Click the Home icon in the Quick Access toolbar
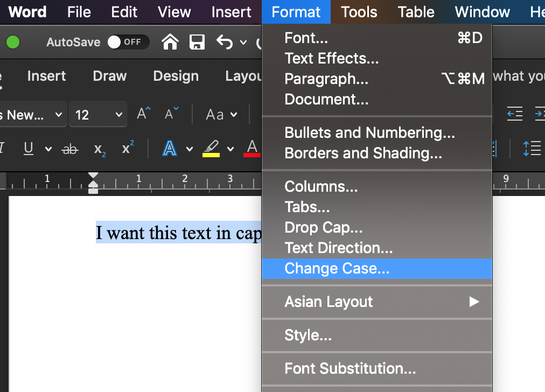 pyautogui.click(x=170, y=41)
